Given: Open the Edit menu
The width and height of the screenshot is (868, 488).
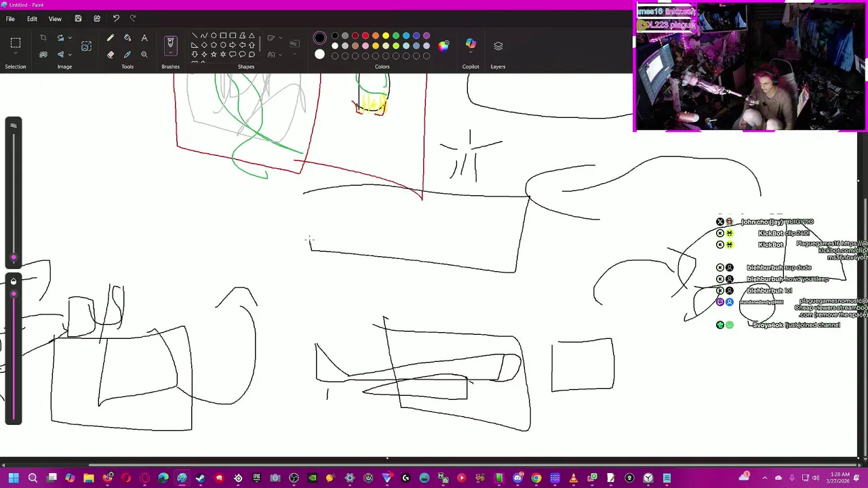Looking at the screenshot, I should click(32, 19).
